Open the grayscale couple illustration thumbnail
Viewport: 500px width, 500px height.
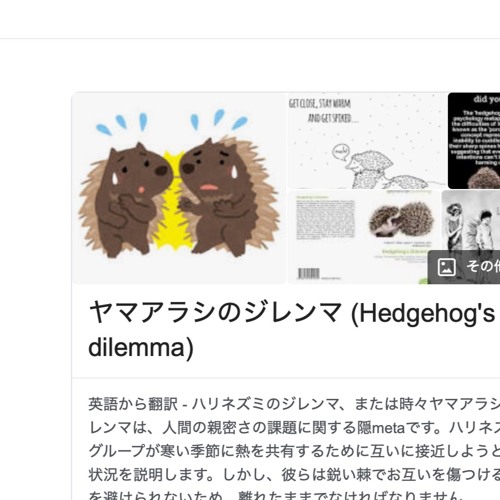point(471,220)
